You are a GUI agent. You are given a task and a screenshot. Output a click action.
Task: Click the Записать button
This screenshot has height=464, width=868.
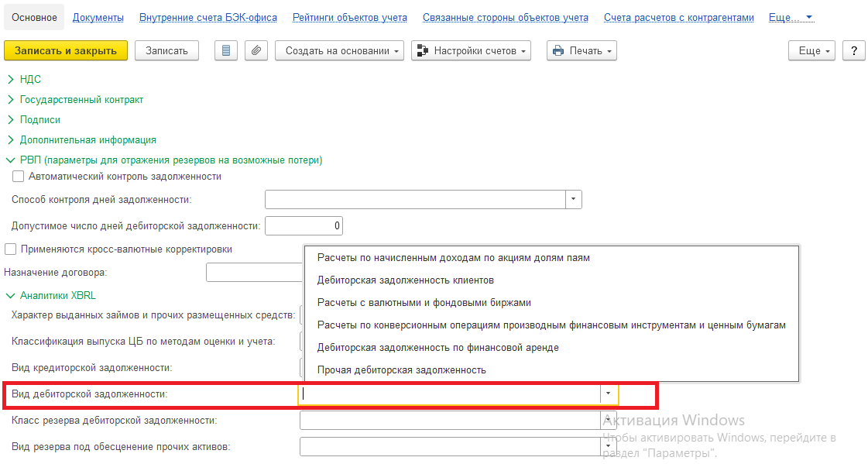(x=166, y=50)
